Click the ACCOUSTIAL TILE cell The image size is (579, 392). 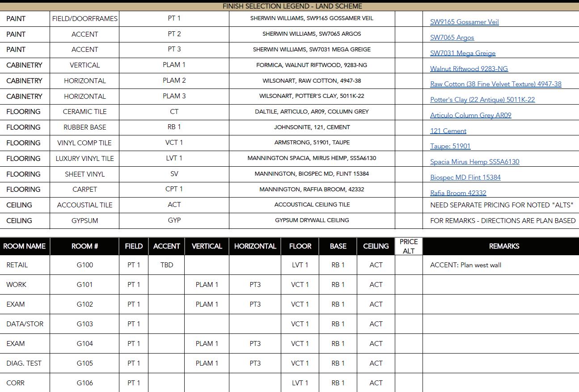(85, 205)
